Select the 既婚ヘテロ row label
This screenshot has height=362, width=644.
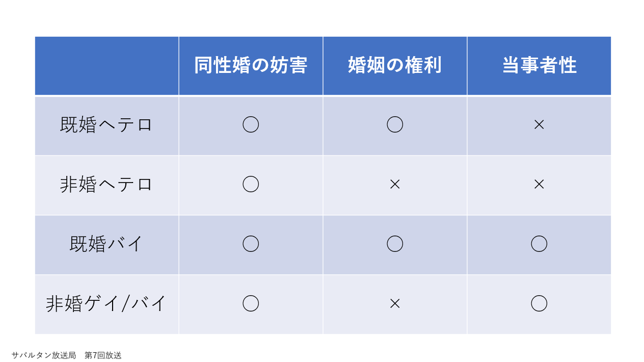pyautogui.click(x=106, y=124)
